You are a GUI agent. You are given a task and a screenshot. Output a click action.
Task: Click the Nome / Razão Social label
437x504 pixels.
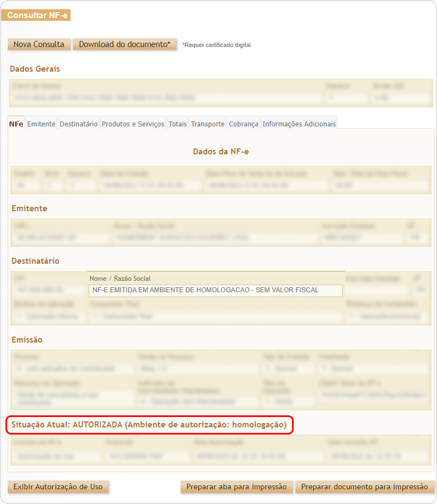120,279
